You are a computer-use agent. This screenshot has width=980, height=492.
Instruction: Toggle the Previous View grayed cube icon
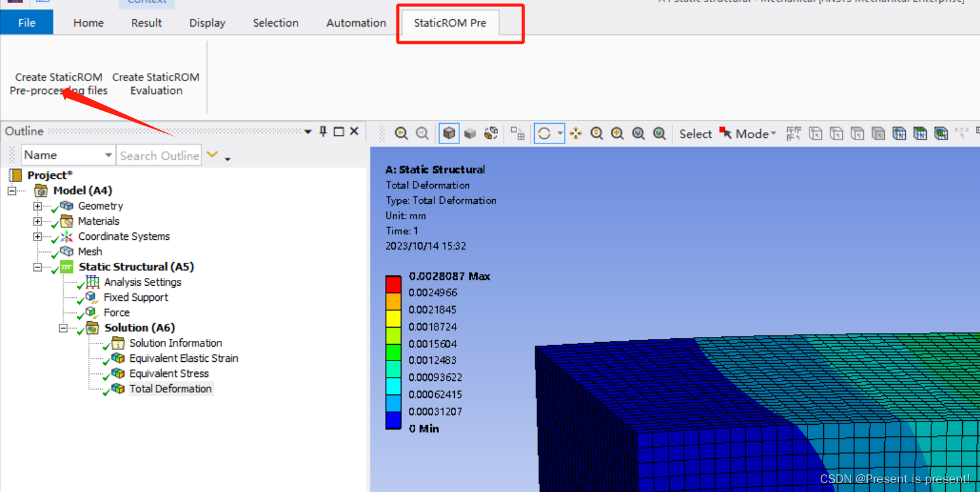click(x=470, y=133)
